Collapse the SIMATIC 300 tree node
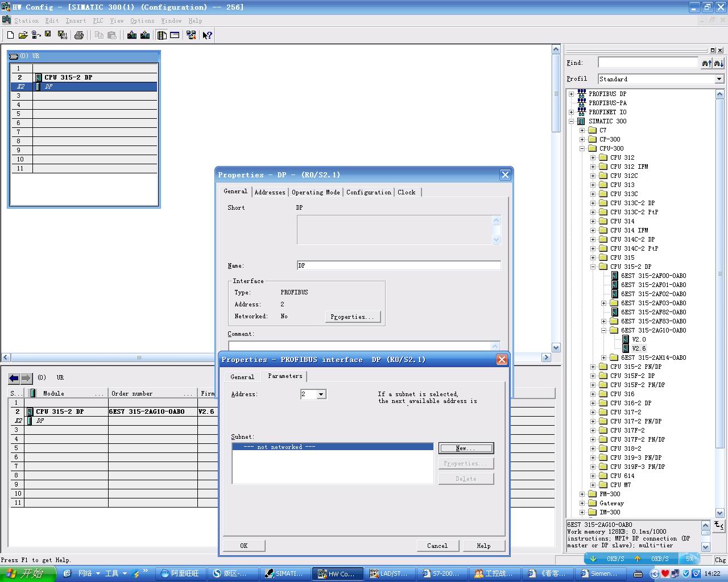 [x=572, y=121]
